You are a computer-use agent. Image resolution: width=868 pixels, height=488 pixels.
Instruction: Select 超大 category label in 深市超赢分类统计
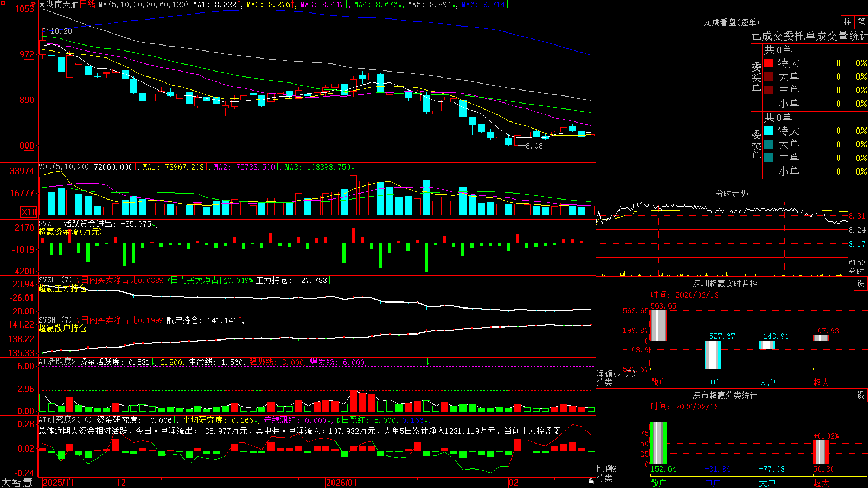point(821,483)
